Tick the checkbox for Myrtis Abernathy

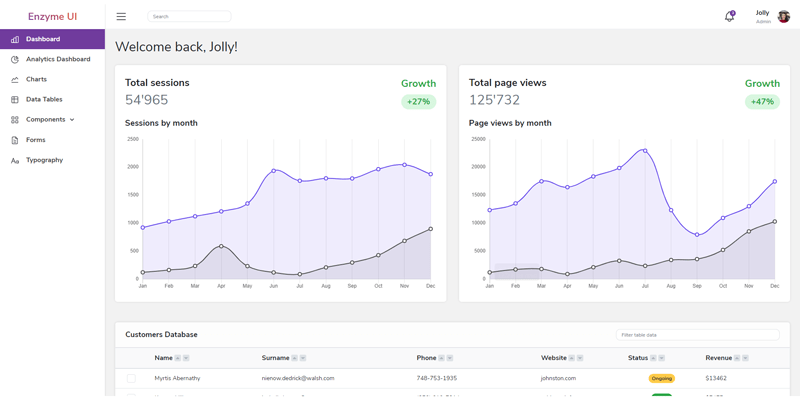(131, 378)
